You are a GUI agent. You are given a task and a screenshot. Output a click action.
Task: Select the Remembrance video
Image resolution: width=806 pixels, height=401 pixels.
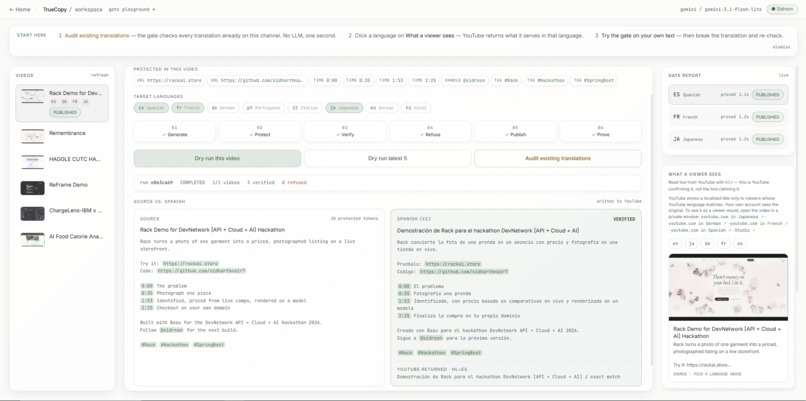pos(62,136)
